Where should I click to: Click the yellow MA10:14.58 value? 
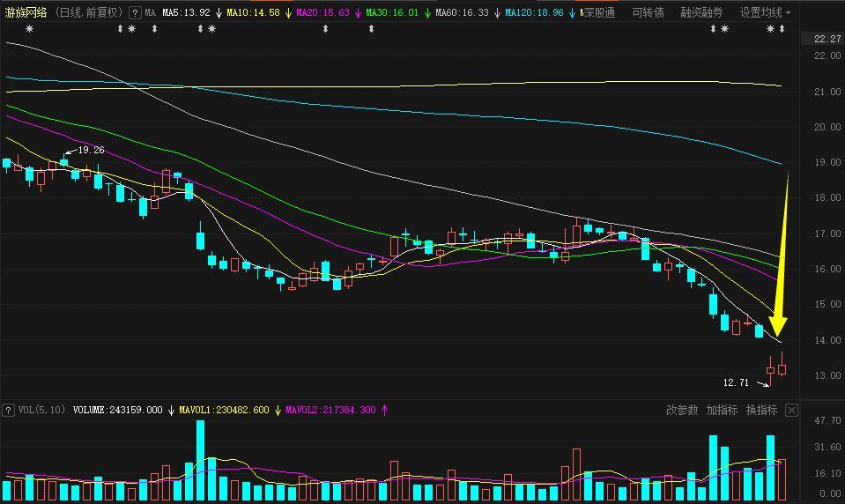pos(253,12)
